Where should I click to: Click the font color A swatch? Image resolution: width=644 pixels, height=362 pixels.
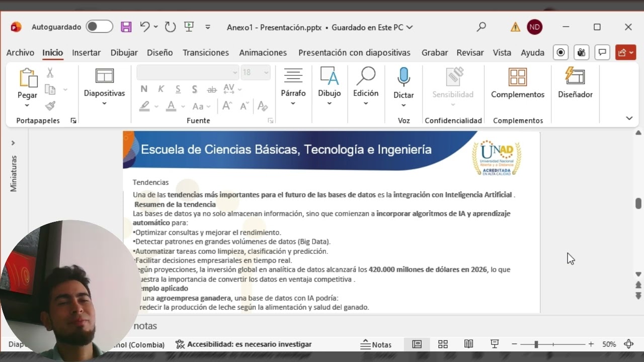point(171,106)
